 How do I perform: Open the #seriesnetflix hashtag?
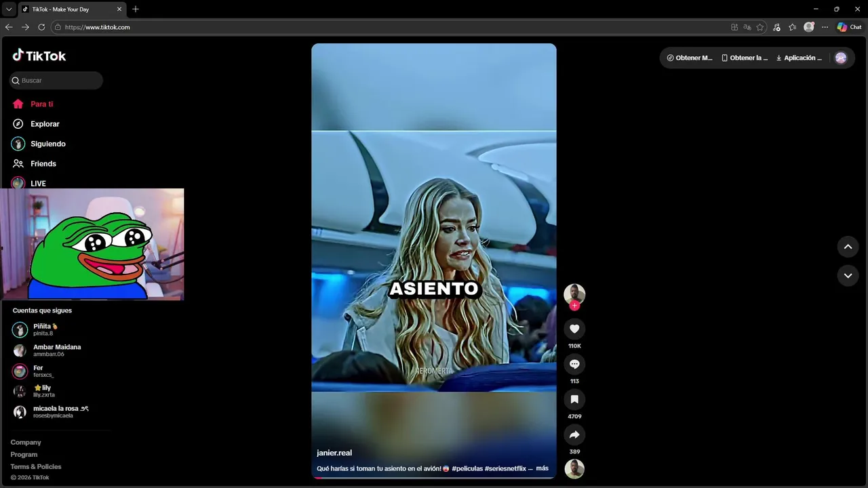pos(505,468)
